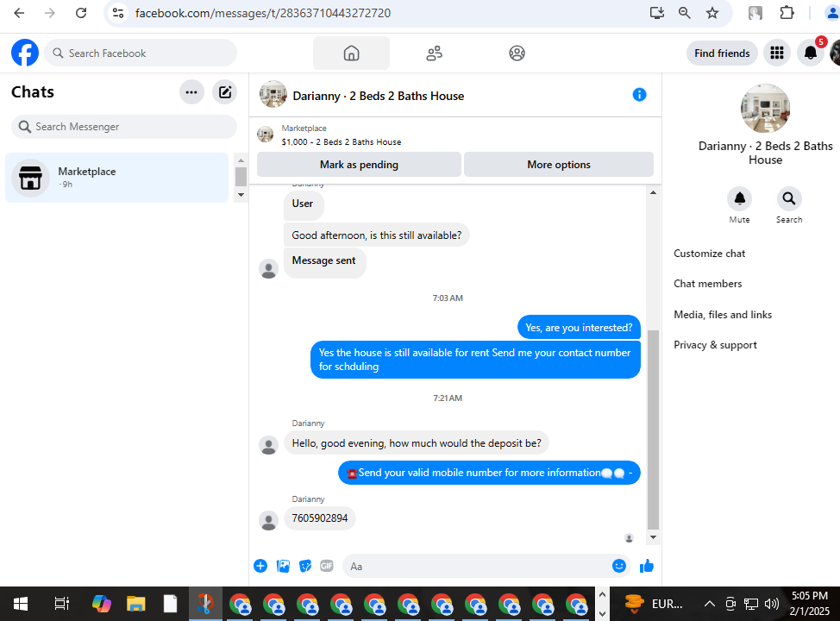Open the $1,000 2 Beds listing link

[342, 142]
